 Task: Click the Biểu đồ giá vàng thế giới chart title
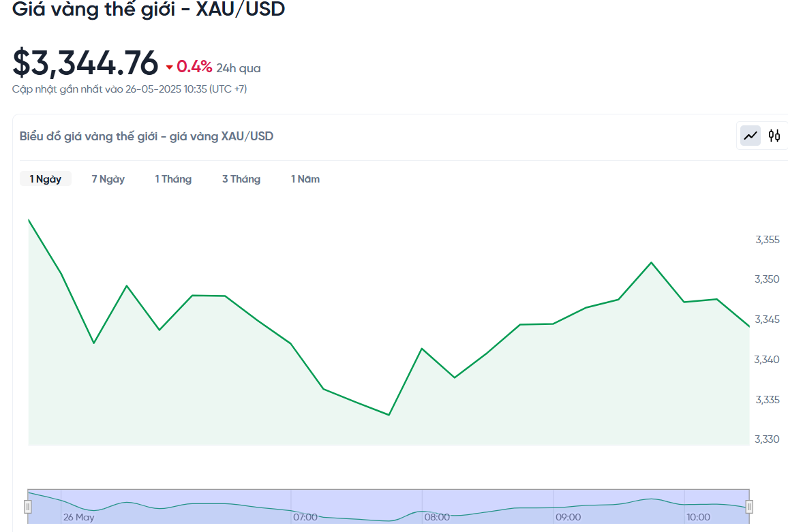[147, 136]
